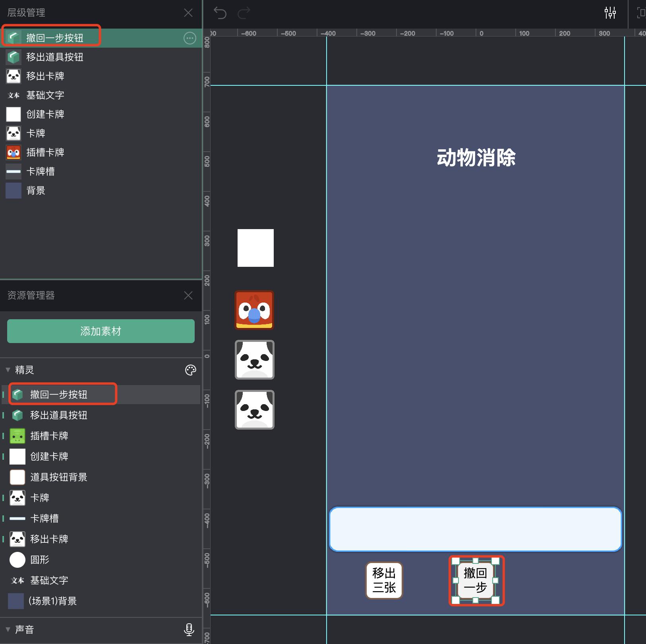Click the panda card thumbnail on canvas

point(255,360)
